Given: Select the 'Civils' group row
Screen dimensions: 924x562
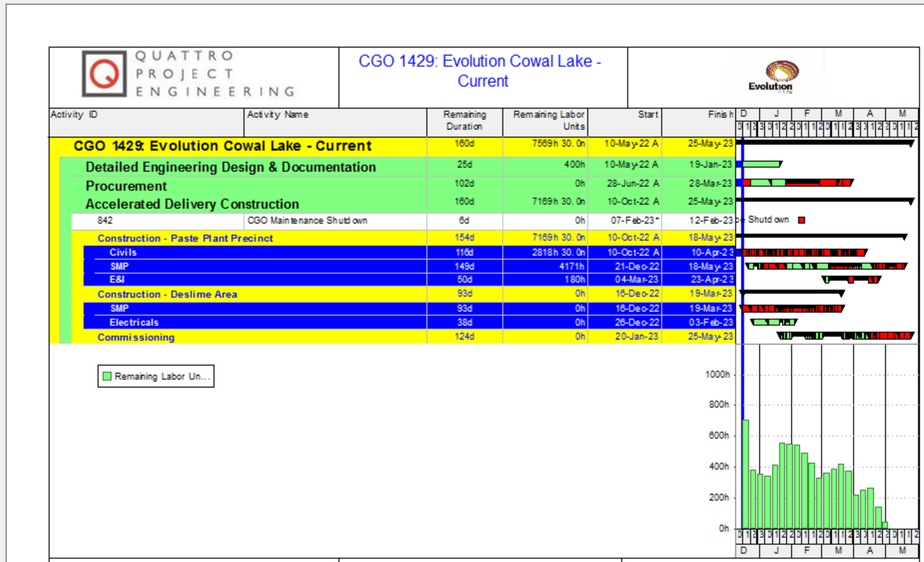Looking at the screenshot, I should tap(409, 253).
